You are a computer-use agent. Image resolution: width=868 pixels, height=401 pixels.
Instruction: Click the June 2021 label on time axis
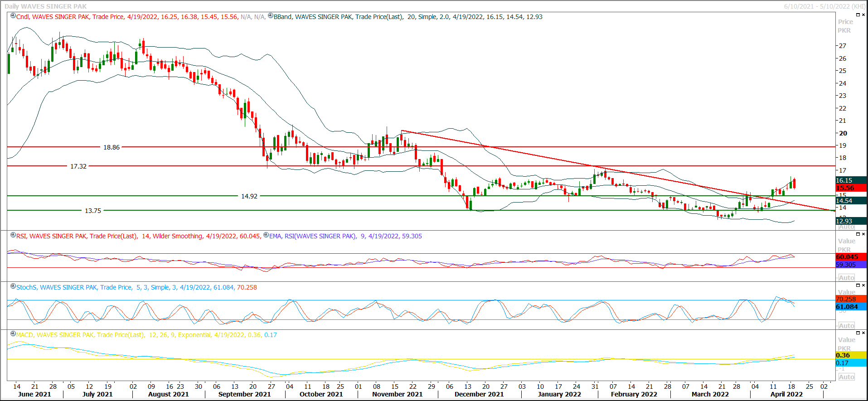(34, 394)
